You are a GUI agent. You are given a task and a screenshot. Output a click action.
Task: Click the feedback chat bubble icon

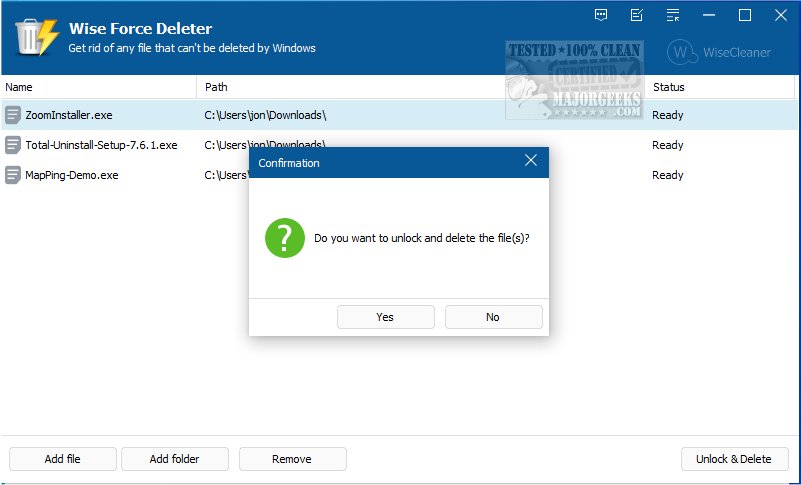[601, 15]
